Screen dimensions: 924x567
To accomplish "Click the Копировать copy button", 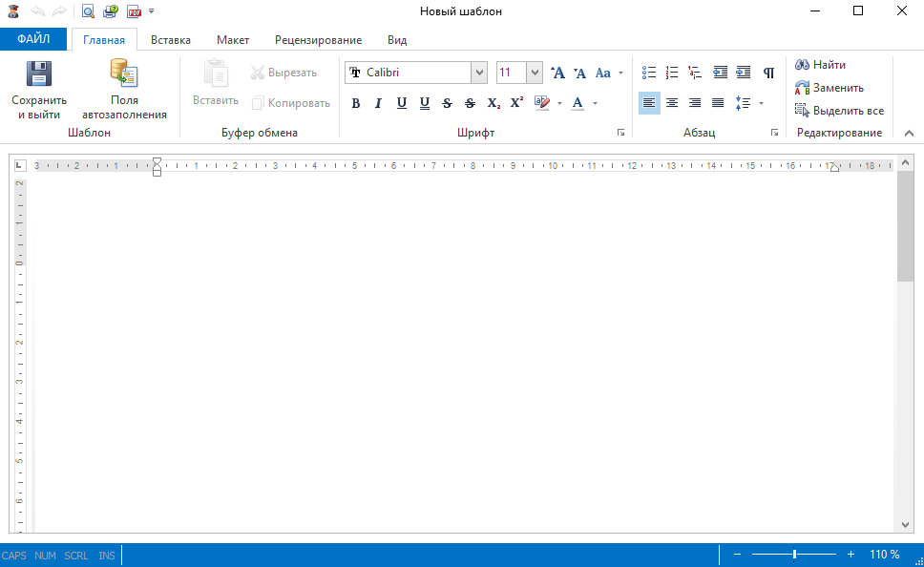I will pos(290,103).
